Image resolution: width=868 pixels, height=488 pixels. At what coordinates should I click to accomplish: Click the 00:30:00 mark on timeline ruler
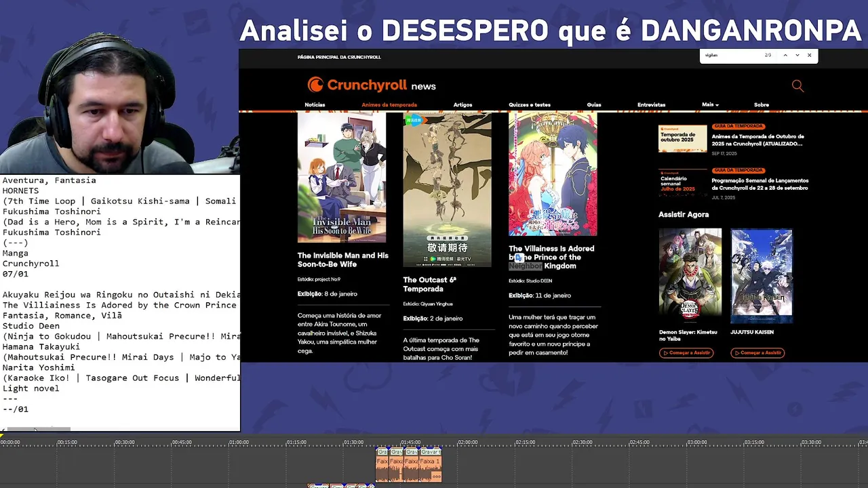point(124,443)
